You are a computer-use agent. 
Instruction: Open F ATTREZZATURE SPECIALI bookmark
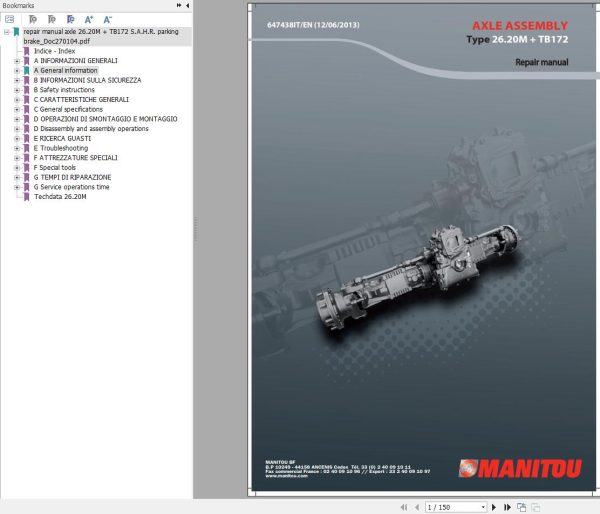click(75, 158)
